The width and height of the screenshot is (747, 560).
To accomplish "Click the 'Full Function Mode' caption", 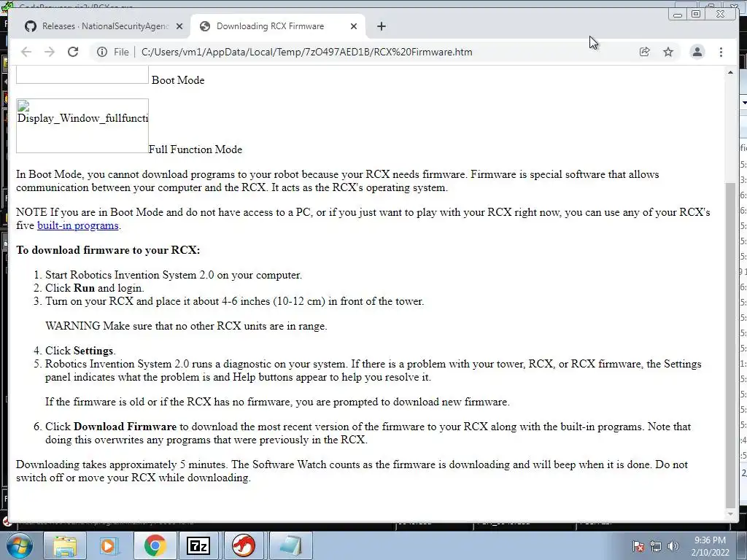I will pyautogui.click(x=196, y=149).
